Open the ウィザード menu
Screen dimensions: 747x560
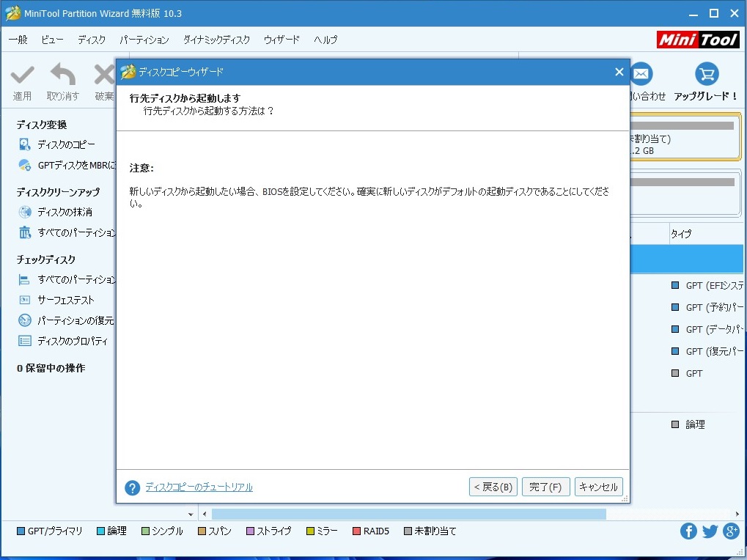point(281,40)
